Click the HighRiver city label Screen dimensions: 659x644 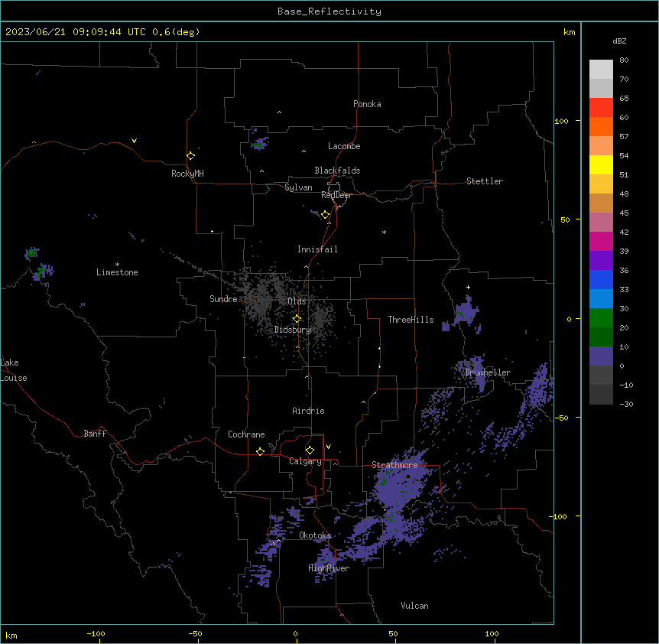click(x=329, y=568)
